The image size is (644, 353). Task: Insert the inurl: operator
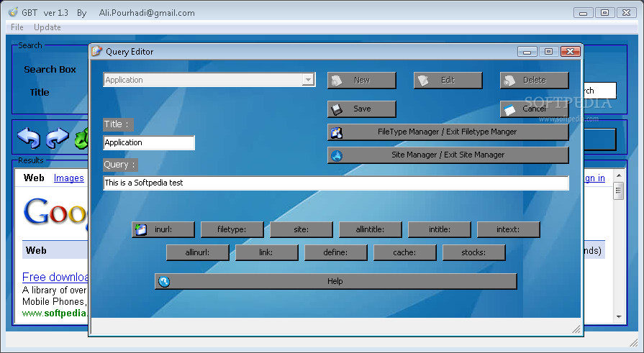coord(163,229)
